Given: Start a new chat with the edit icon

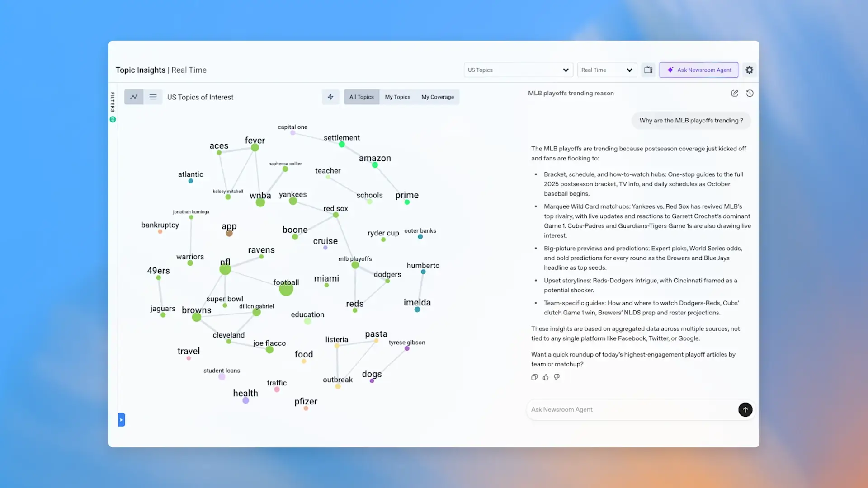Looking at the screenshot, I should click(735, 93).
